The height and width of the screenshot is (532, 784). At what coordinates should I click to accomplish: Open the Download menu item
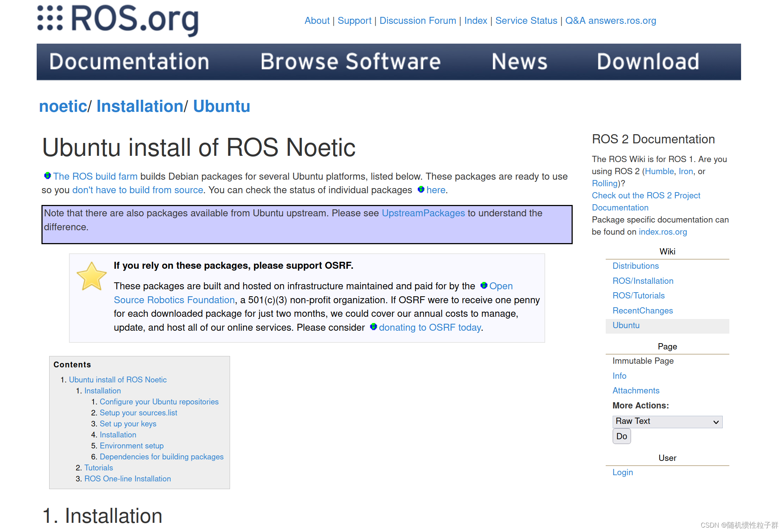click(648, 62)
